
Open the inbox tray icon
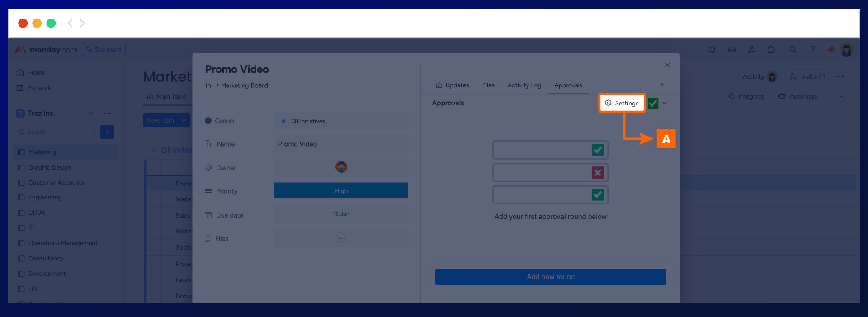[732, 50]
